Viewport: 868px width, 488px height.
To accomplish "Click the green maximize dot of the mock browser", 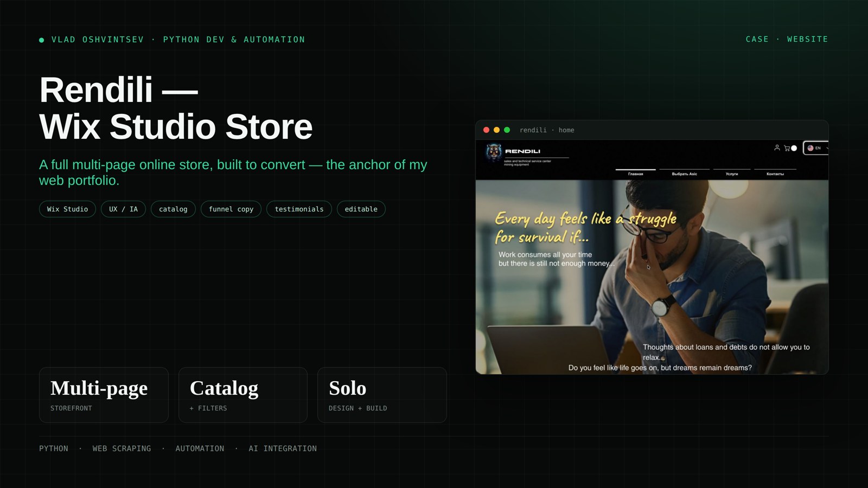I will coord(507,130).
